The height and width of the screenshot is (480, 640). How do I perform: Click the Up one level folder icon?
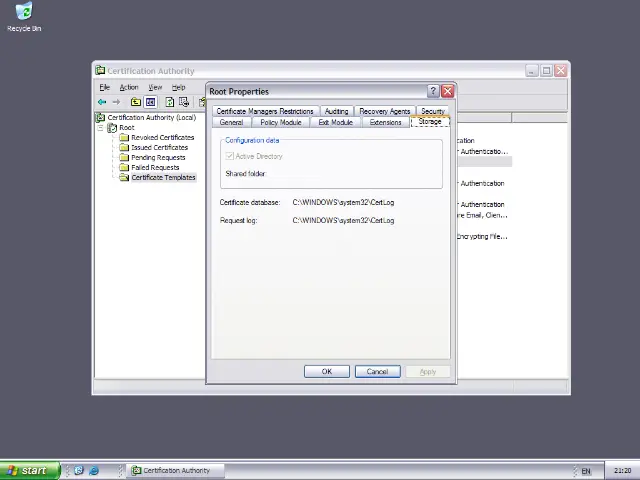tap(136, 102)
